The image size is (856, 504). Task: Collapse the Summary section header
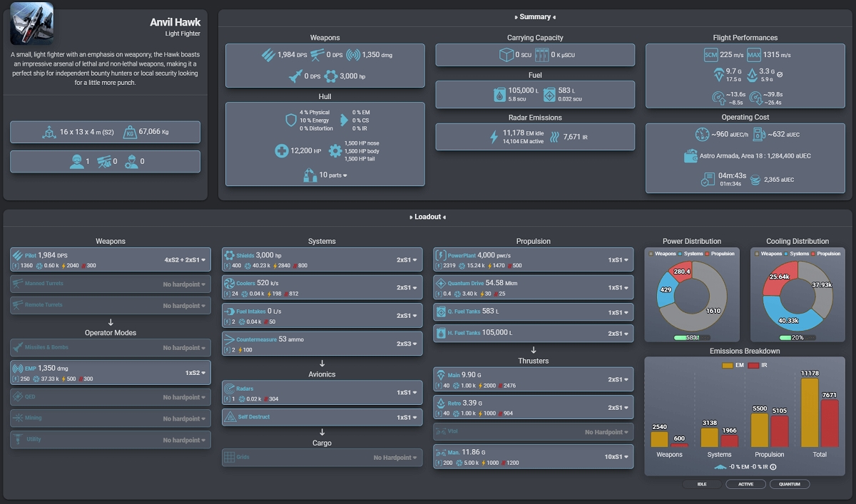coord(534,17)
